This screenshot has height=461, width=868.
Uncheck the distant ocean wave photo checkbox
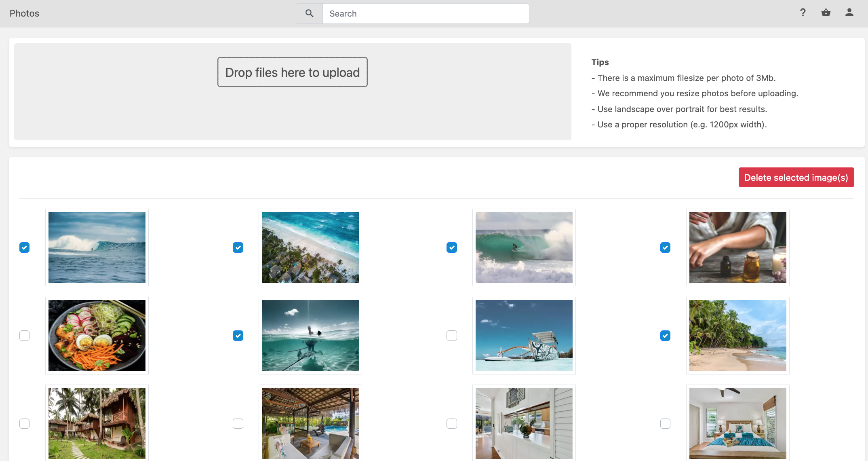pyautogui.click(x=25, y=247)
